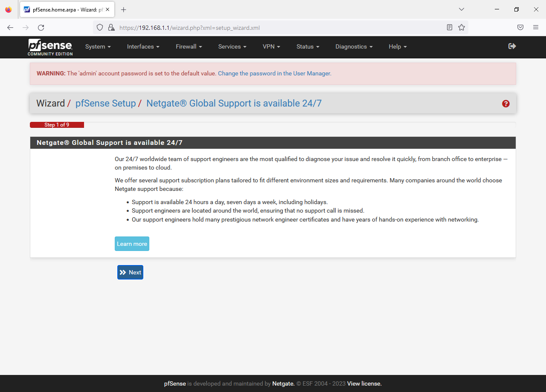Click the logout icon in navbar
This screenshot has height=392, width=546.
tap(512, 46)
